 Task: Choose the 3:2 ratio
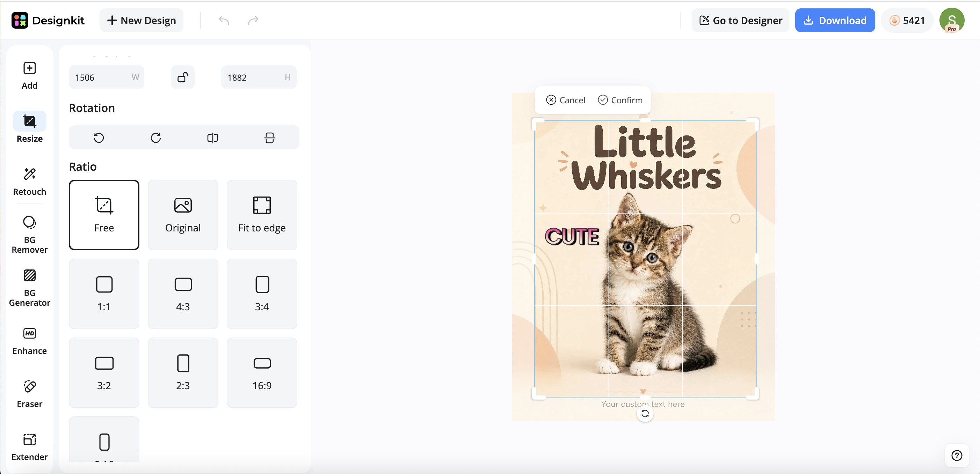point(104,373)
